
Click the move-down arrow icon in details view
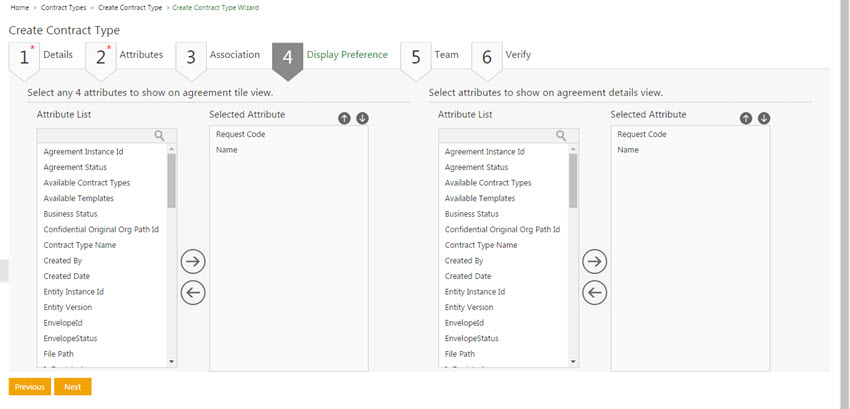(764, 118)
